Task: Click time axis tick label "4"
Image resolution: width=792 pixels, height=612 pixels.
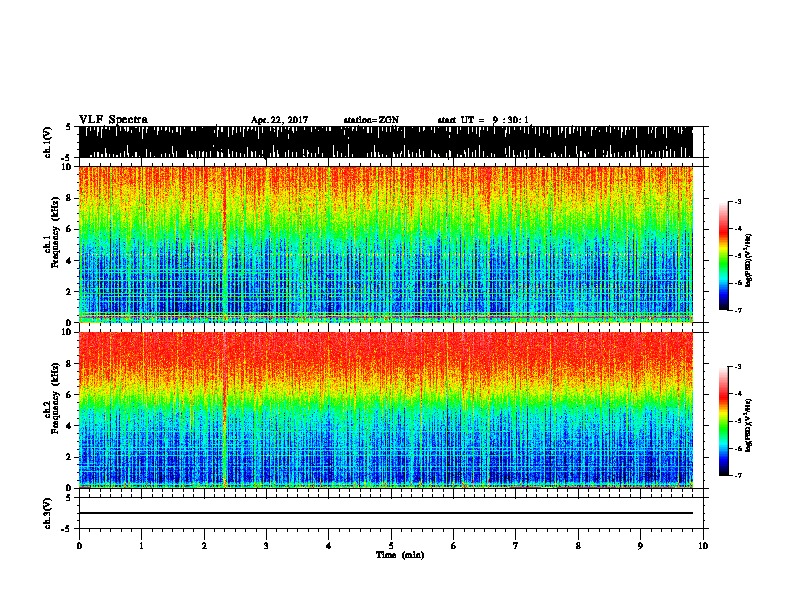Action: click(x=329, y=546)
